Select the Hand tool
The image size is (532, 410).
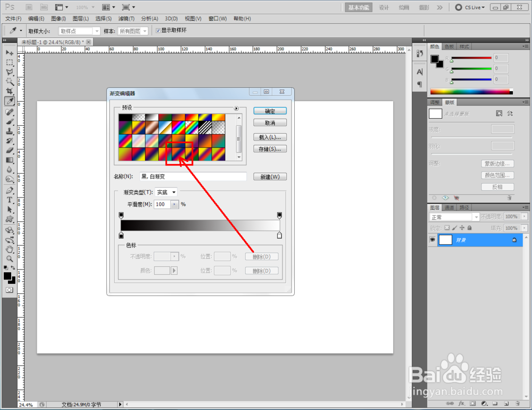click(10, 249)
